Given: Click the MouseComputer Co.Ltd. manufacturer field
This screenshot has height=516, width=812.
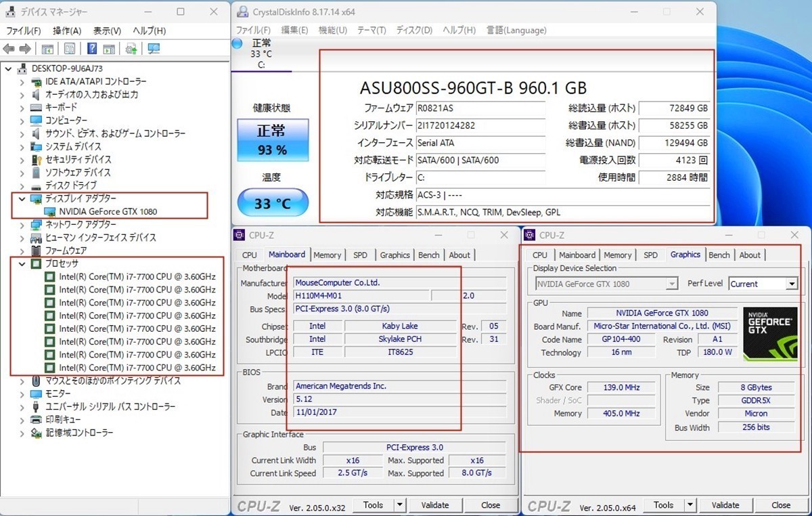Looking at the screenshot, I should pos(399,282).
